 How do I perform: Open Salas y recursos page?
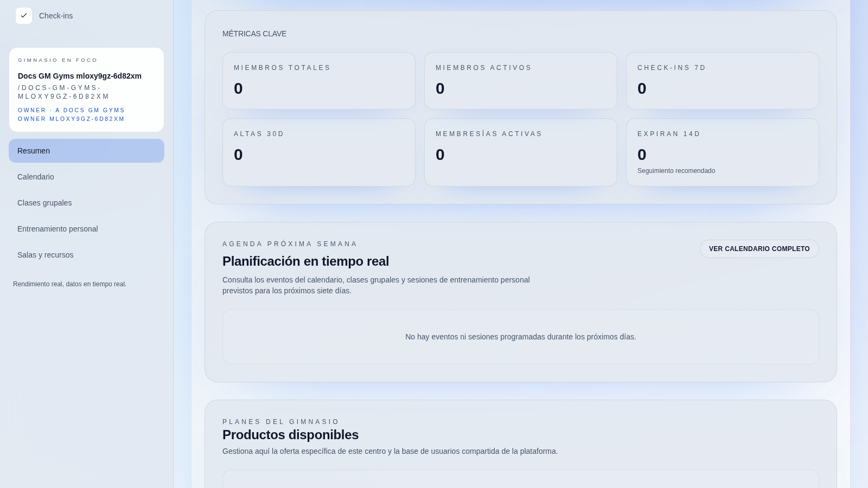click(46, 255)
